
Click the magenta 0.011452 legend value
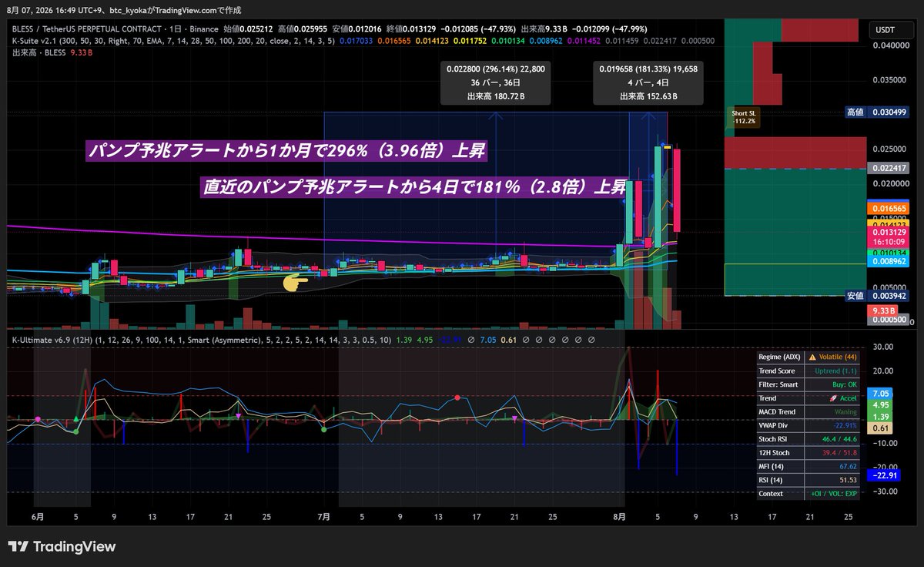[x=584, y=41]
